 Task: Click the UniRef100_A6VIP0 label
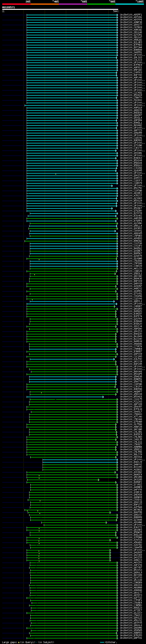[x=131, y=563]
